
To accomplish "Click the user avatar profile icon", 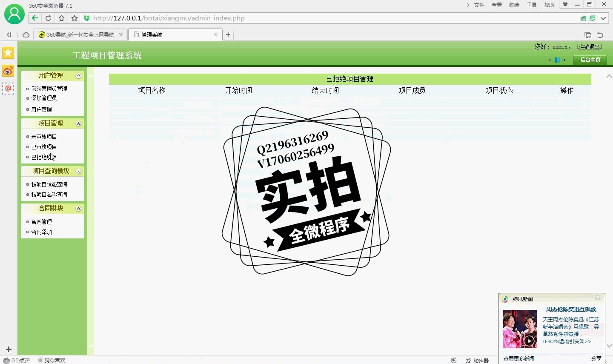I will coord(14,14).
